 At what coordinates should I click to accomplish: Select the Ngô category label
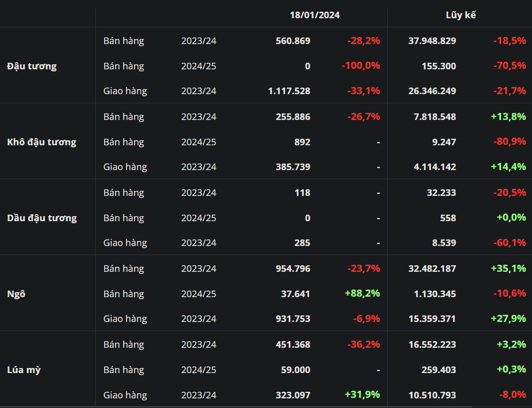(x=16, y=294)
